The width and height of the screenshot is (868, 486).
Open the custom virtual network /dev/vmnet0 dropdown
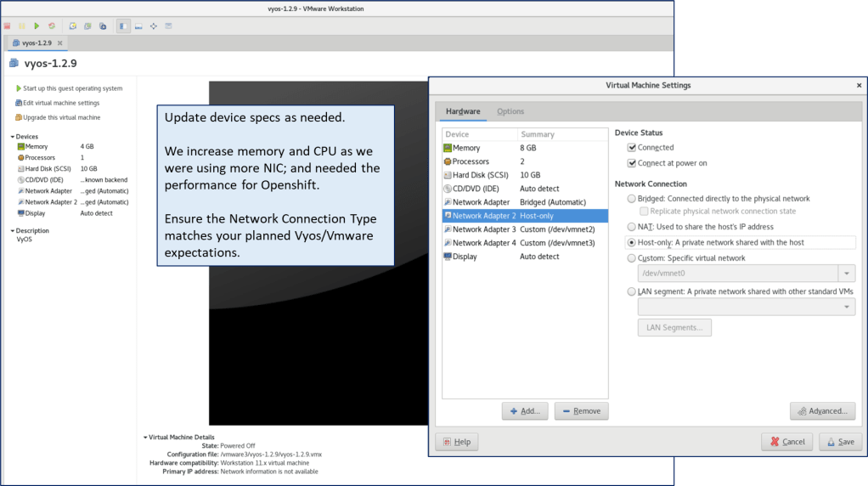(846, 274)
